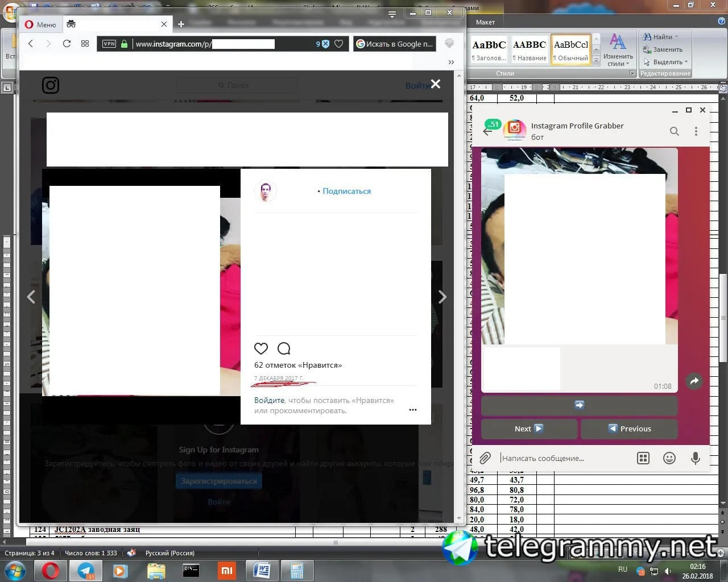Click the arrow bot button above Next
The height and width of the screenshot is (582, 728).
pyautogui.click(x=580, y=405)
